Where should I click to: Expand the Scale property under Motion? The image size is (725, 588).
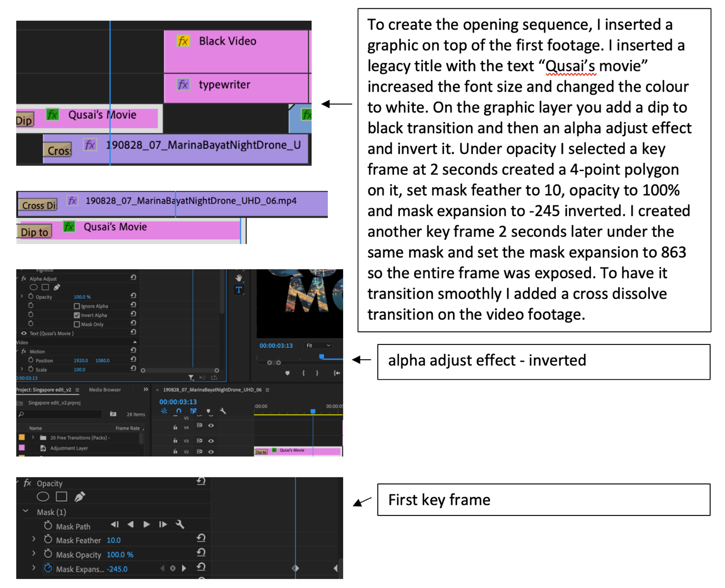pos(22,369)
